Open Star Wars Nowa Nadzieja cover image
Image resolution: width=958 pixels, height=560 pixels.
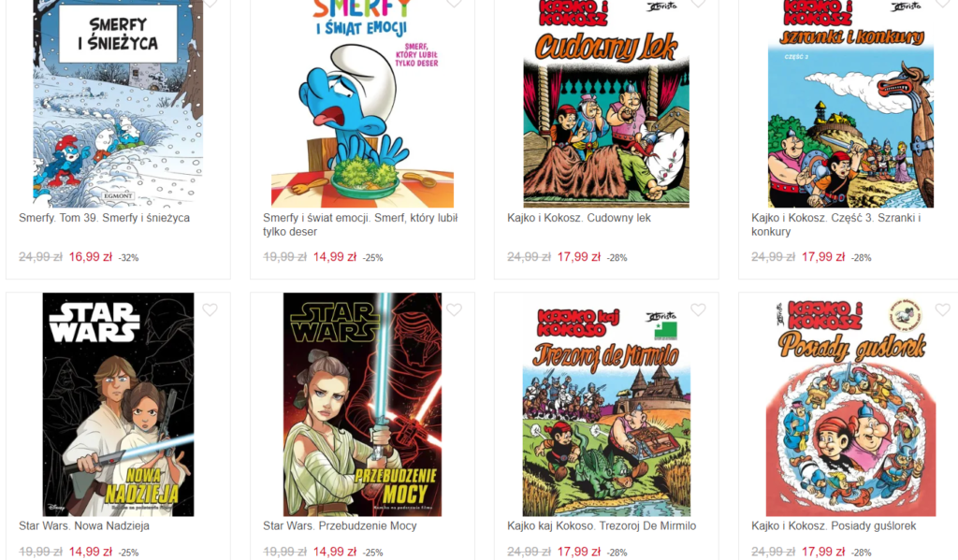pos(118,404)
